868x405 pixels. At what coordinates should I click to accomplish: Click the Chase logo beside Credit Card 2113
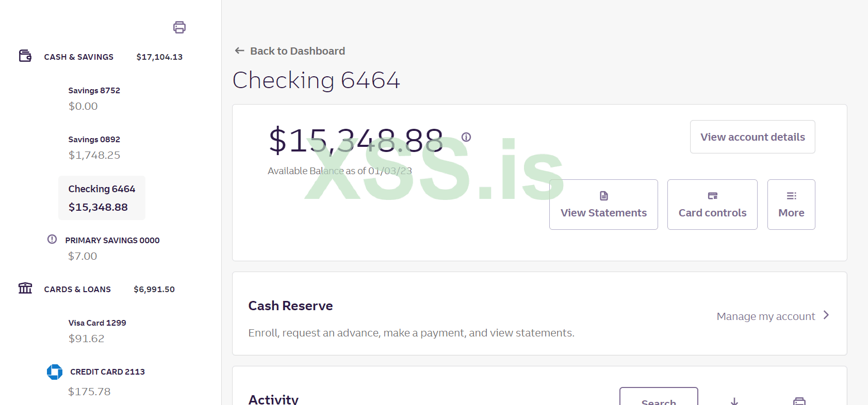55,372
